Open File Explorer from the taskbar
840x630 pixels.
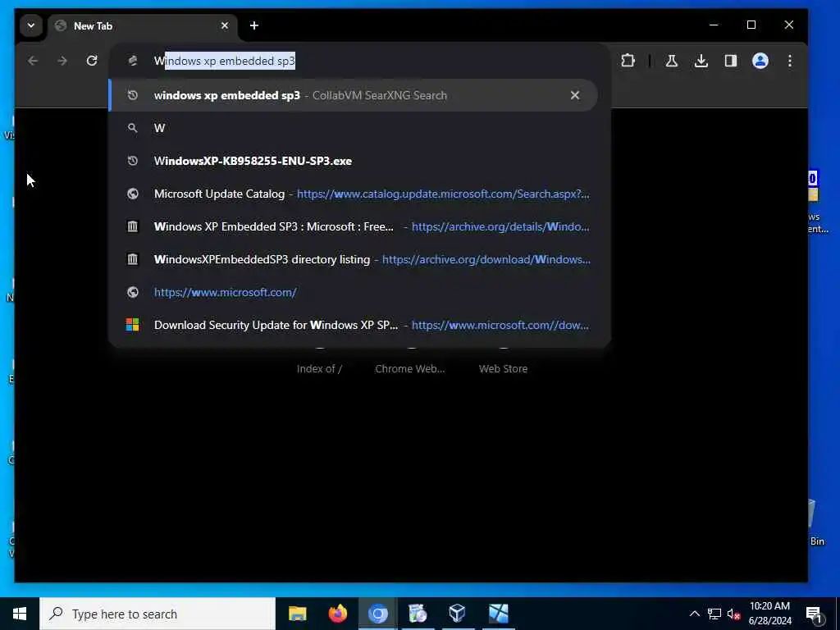click(297, 614)
